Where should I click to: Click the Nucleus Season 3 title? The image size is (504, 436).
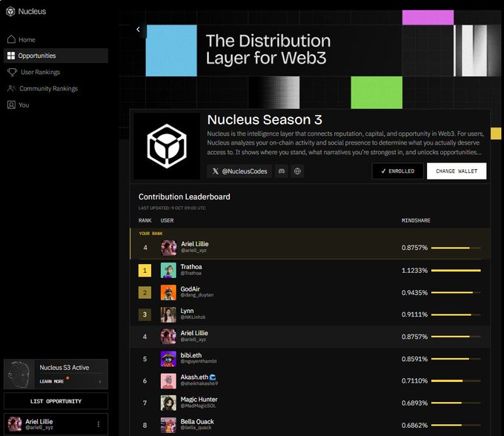click(265, 119)
